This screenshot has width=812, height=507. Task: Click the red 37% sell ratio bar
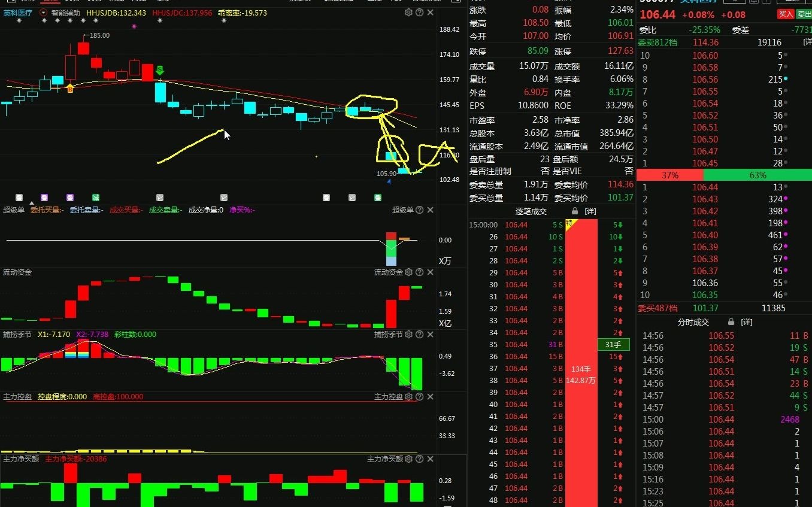669,175
